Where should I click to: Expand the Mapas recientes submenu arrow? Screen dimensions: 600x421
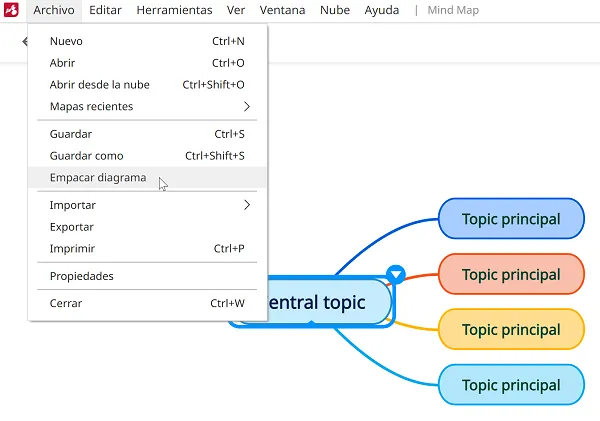[247, 106]
